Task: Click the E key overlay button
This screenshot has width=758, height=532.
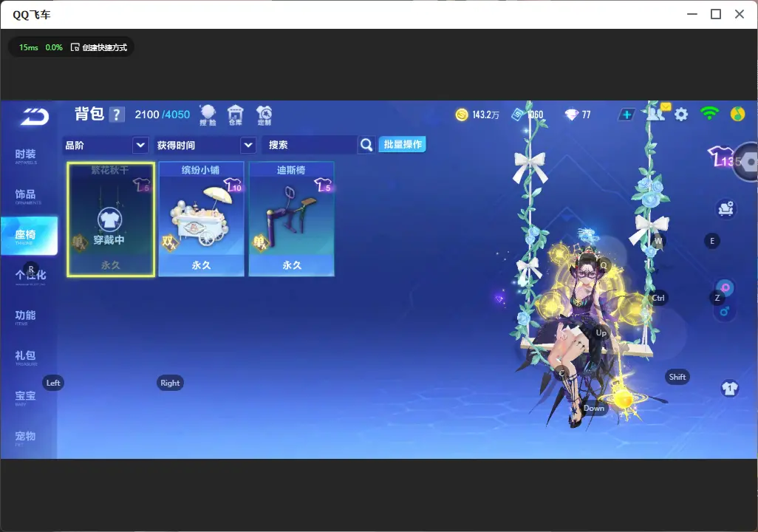Action: [x=712, y=241]
